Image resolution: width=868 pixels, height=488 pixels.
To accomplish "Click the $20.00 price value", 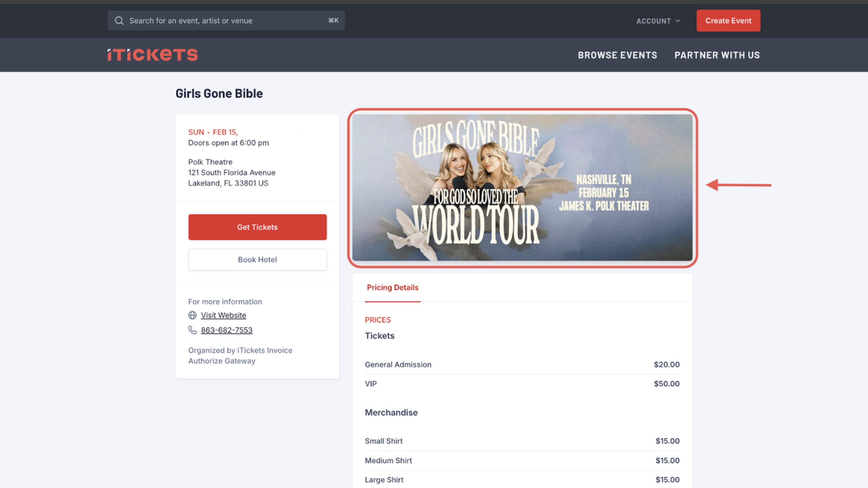I will (x=666, y=364).
